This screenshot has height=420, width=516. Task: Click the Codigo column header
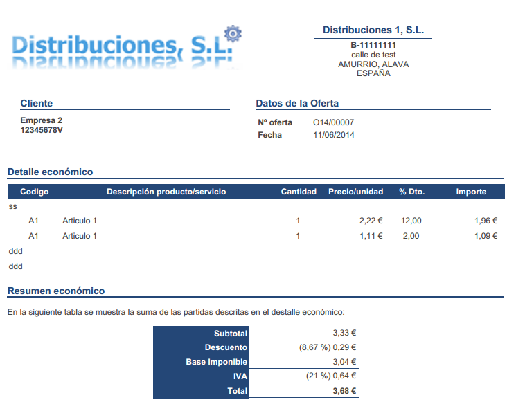pos(34,192)
